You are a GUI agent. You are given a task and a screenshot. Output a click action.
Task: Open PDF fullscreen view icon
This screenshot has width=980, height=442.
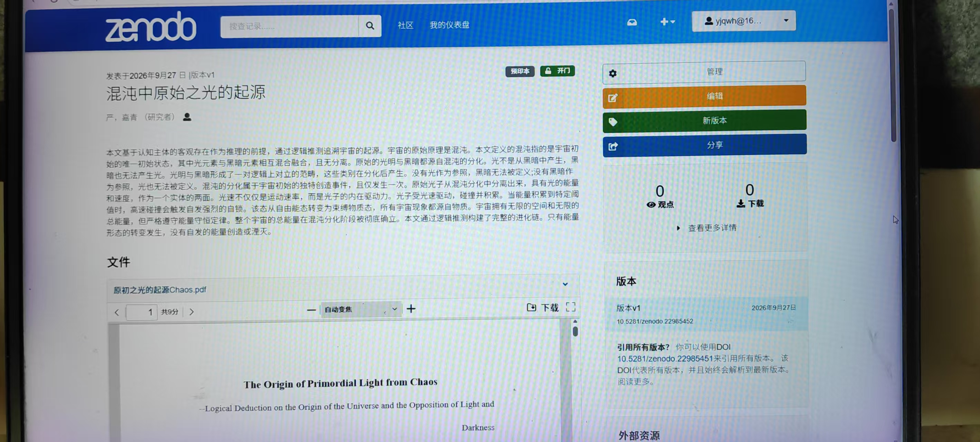pos(570,307)
